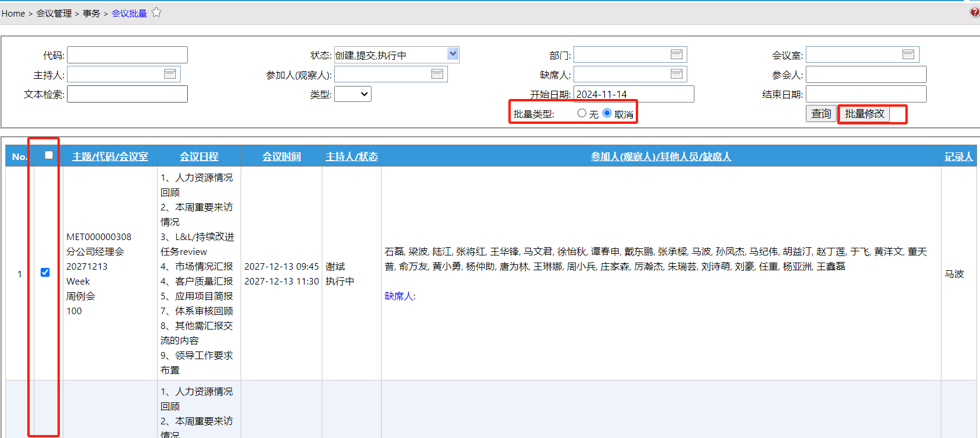Click the favorite star next to 会议批量
Image resolution: width=980 pixels, height=438 pixels.
pos(156,12)
